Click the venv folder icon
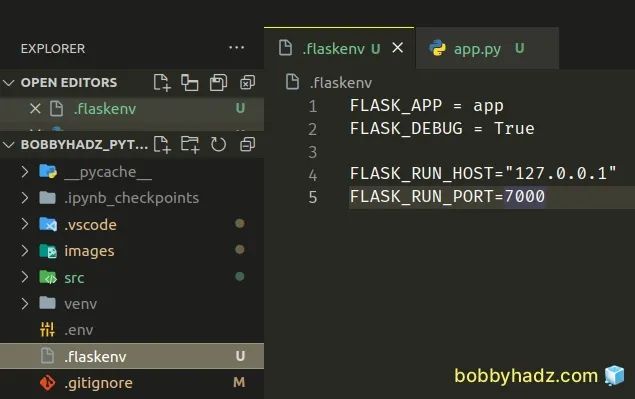Viewport: 635px width, 399px height. pos(47,303)
